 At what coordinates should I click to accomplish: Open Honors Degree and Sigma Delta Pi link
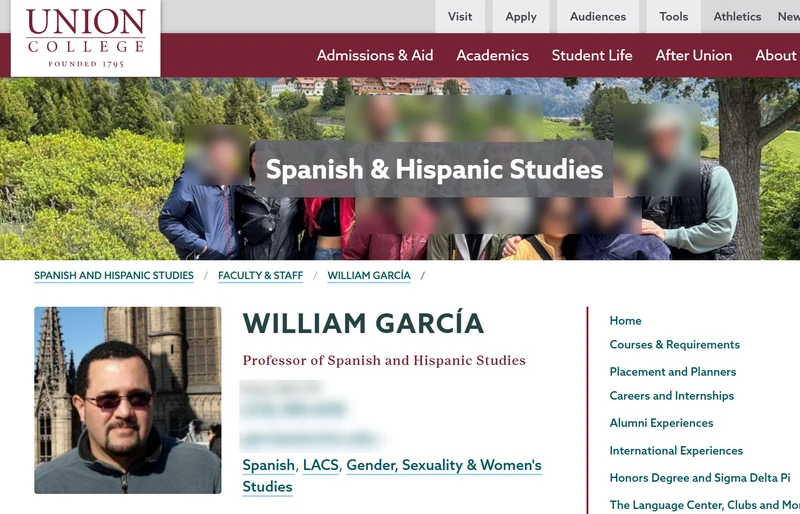tap(699, 478)
